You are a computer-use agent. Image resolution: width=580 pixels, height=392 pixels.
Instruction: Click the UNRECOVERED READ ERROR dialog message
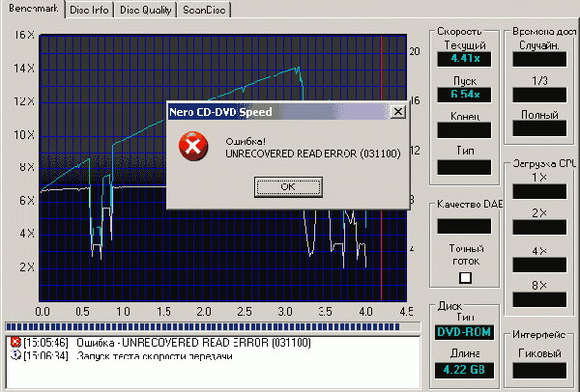tap(313, 154)
